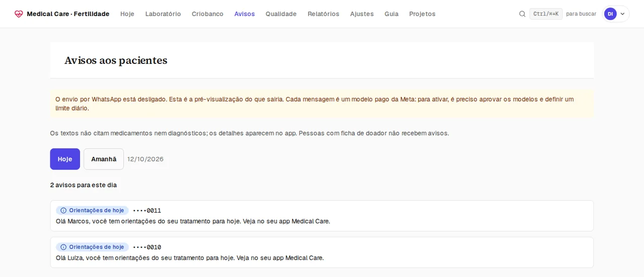Click the 'Orientações de hoje' badge for ••••0010
Image resolution: width=644 pixels, height=277 pixels.
[x=92, y=247]
